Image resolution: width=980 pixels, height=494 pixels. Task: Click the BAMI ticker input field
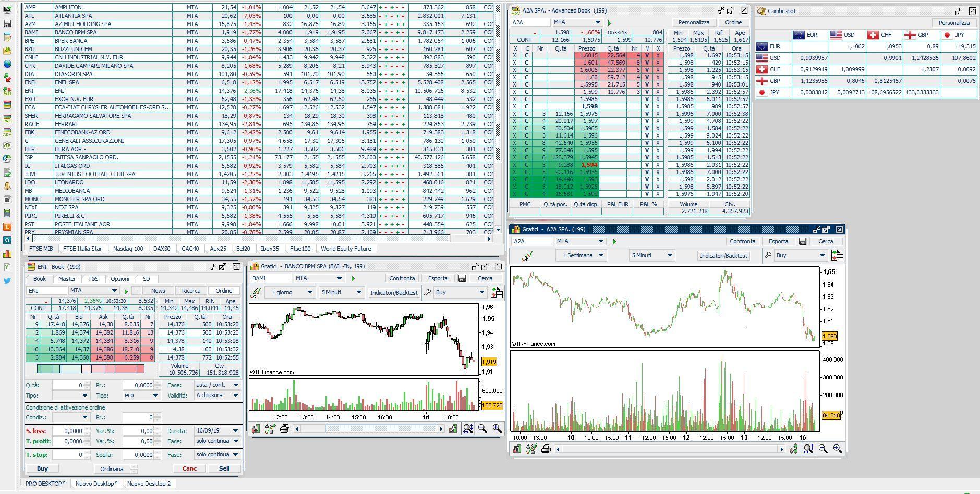tap(270, 278)
